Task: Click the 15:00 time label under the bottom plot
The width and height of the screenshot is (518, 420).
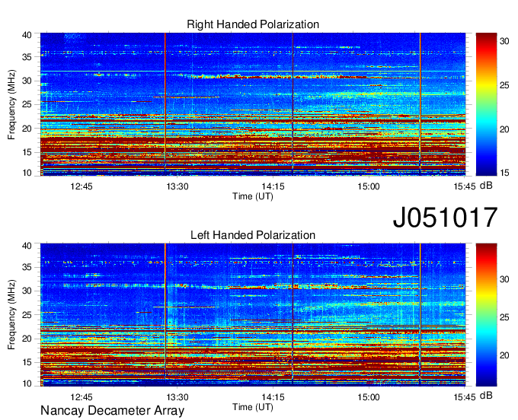Action: pyautogui.click(x=369, y=397)
